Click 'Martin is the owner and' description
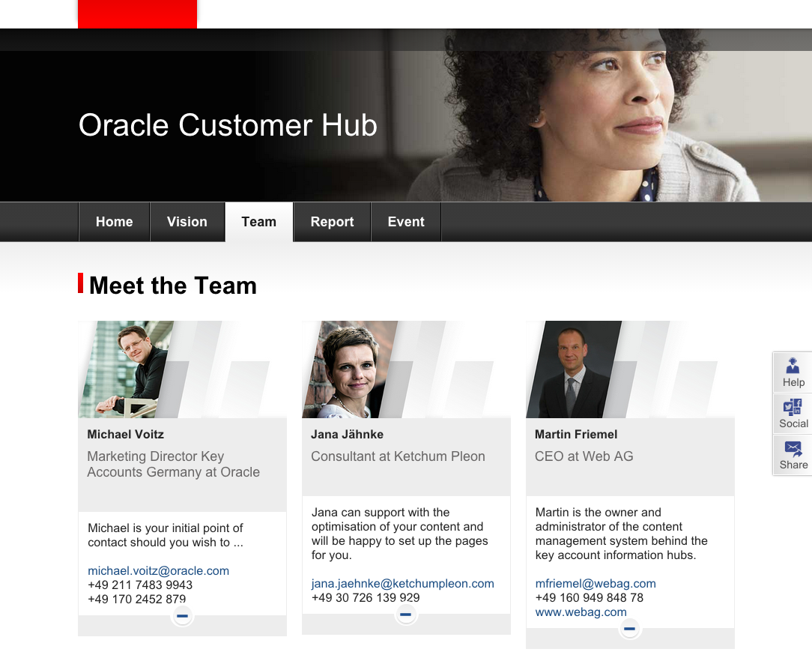The height and width of the screenshot is (664, 812). click(x=622, y=534)
